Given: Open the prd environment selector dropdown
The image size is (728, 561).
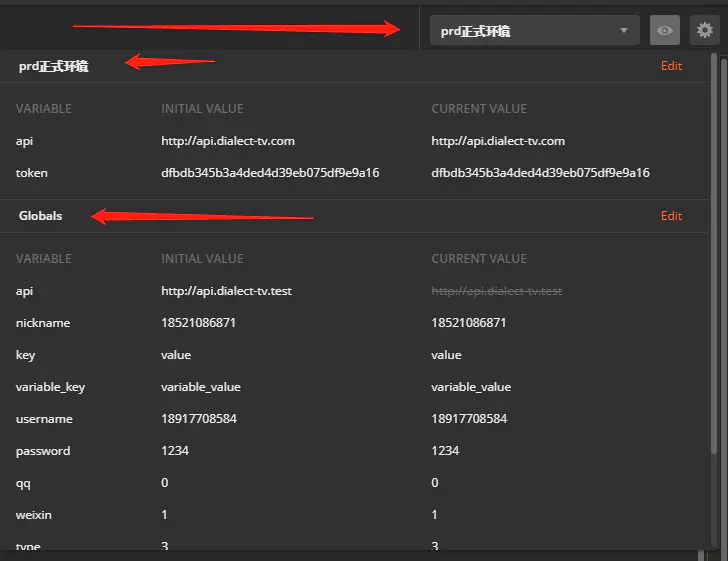Looking at the screenshot, I should point(534,30).
